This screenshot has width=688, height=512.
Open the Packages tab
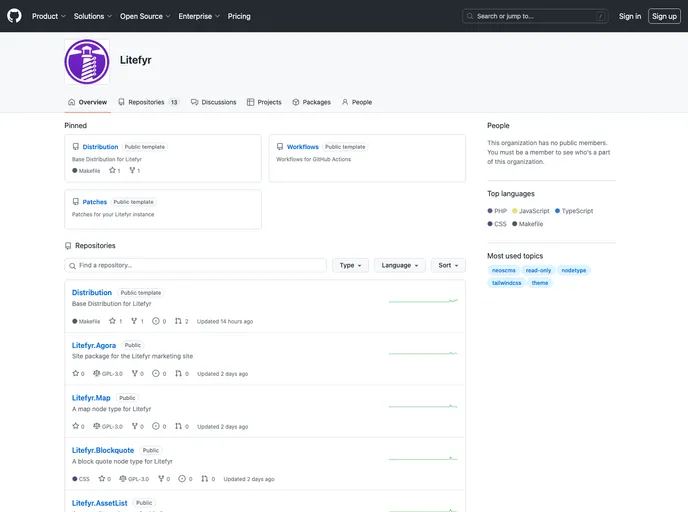point(311,102)
